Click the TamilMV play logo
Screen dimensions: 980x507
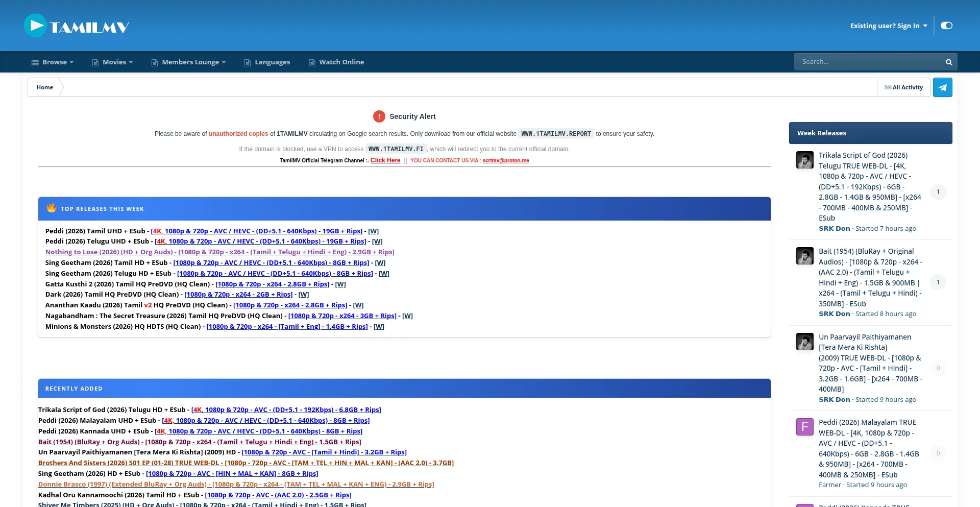[x=77, y=26]
